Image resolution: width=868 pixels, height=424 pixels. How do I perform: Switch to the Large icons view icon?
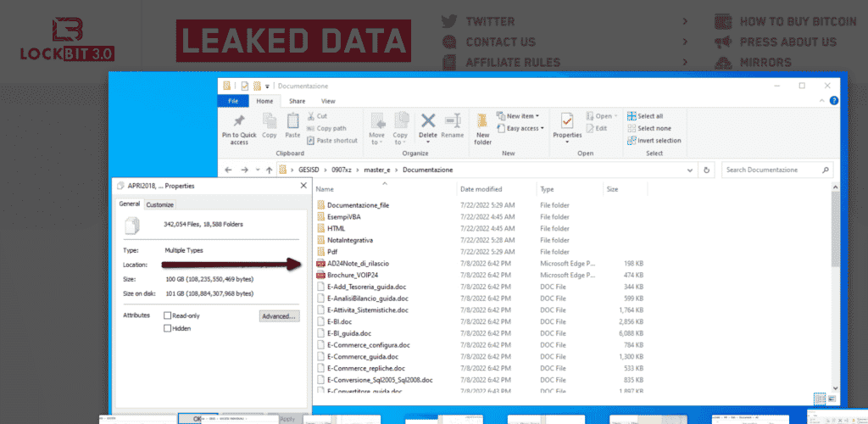click(x=832, y=399)
